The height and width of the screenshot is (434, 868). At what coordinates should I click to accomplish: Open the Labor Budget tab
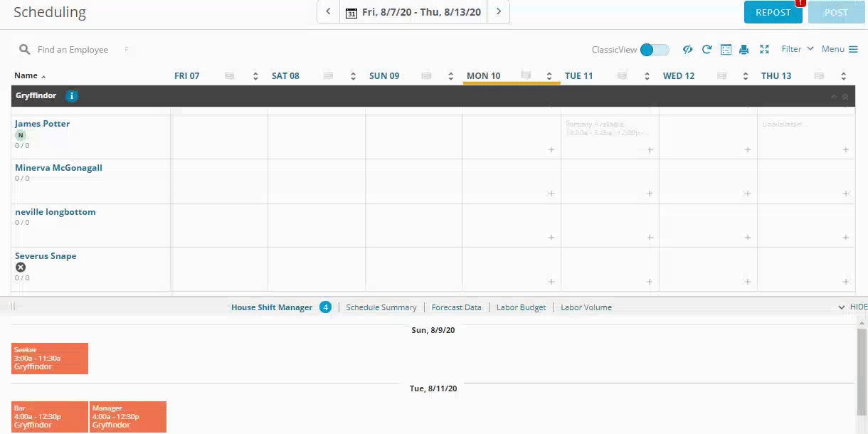coord(521,307)
